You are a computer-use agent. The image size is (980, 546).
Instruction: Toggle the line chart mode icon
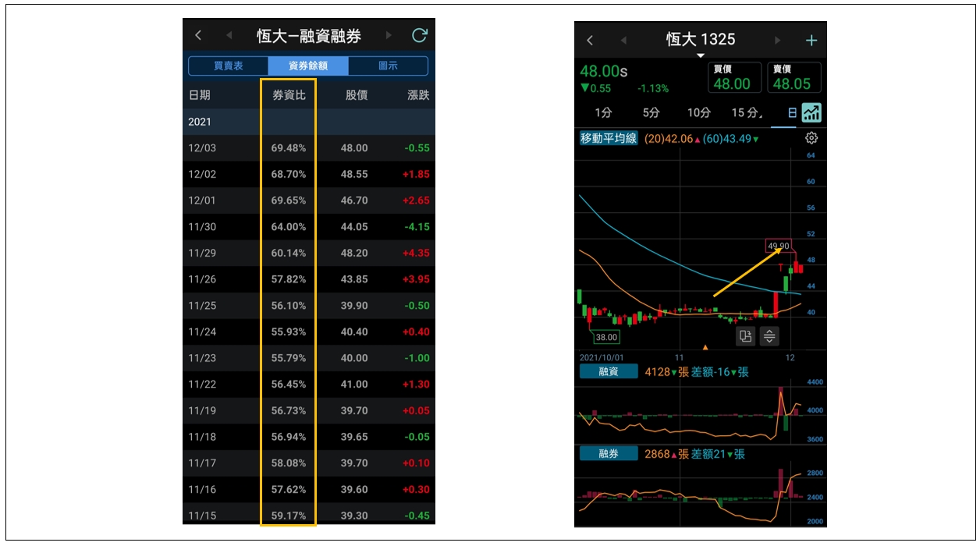point(812,113)
